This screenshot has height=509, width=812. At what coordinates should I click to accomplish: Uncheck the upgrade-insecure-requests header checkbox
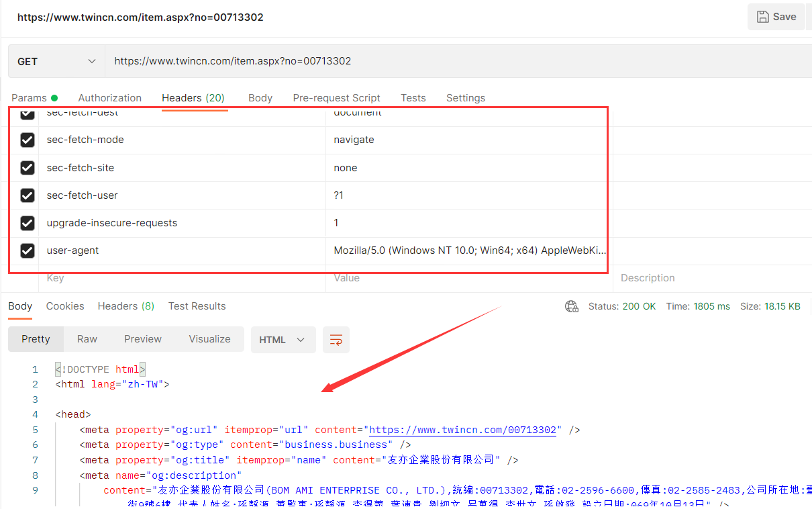28,223
